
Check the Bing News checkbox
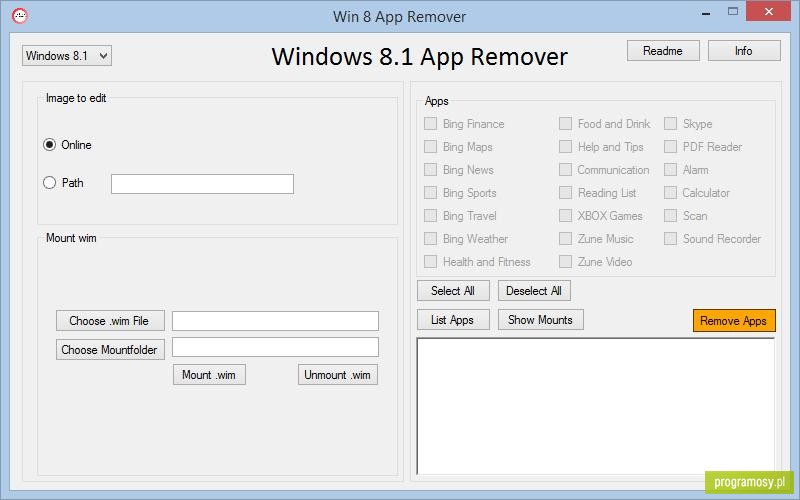click(x=430, y=169)
